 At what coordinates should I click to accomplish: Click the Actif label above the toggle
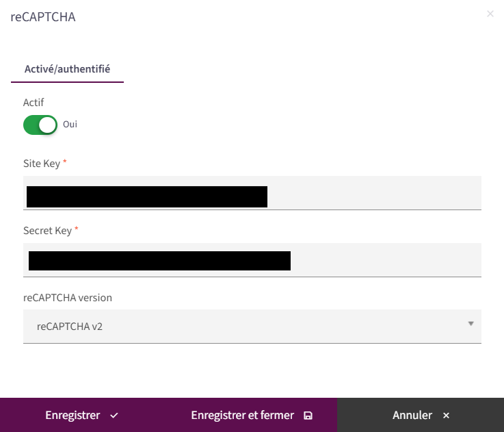point(34,103)
